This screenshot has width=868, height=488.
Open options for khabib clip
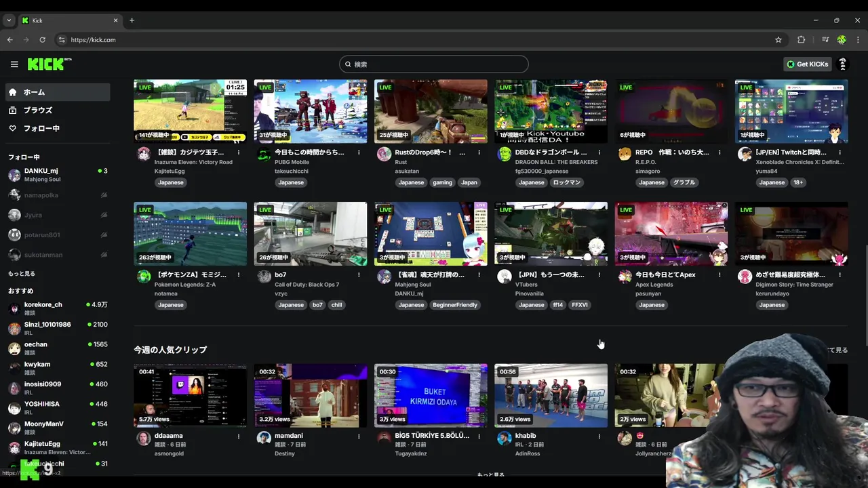point(599,436)
